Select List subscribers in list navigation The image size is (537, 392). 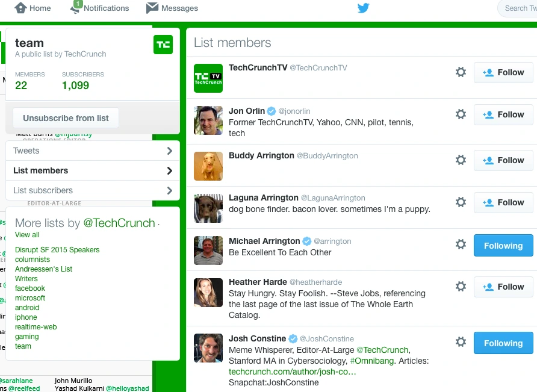tap(93, 190)
